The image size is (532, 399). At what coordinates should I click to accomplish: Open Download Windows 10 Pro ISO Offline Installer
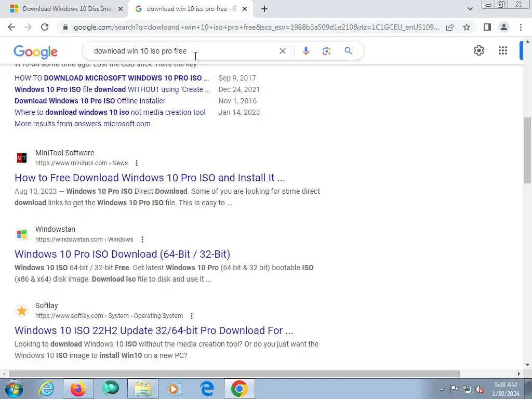pyautogui.click(x=90, y=101)
